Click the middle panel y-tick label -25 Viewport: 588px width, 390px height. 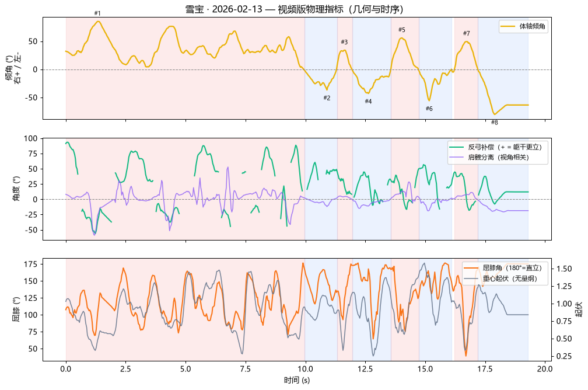tap(31, 215)
